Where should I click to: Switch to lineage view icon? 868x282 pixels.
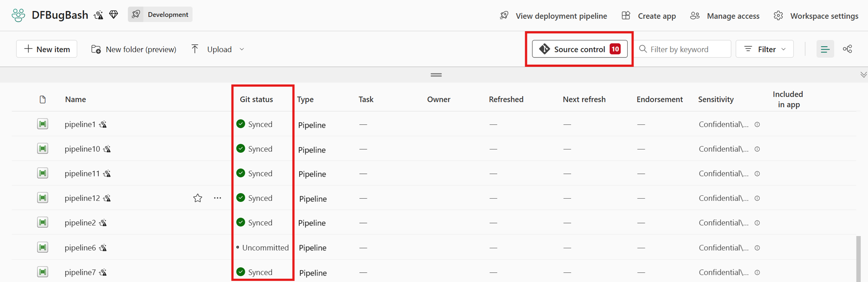point(848,49)
